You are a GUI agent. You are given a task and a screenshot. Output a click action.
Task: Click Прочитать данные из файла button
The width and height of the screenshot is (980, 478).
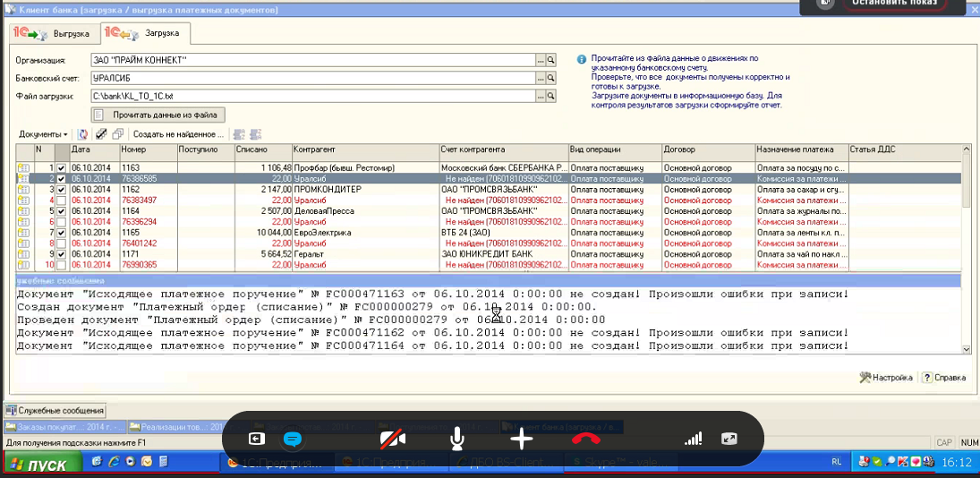click(x=158, y=115)
